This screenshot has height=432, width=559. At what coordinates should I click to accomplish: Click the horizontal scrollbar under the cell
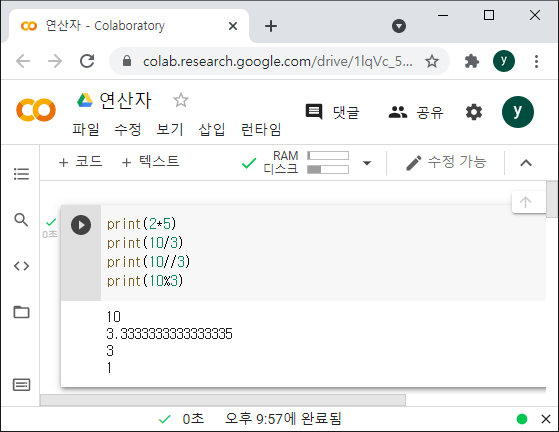pos(223,400)
